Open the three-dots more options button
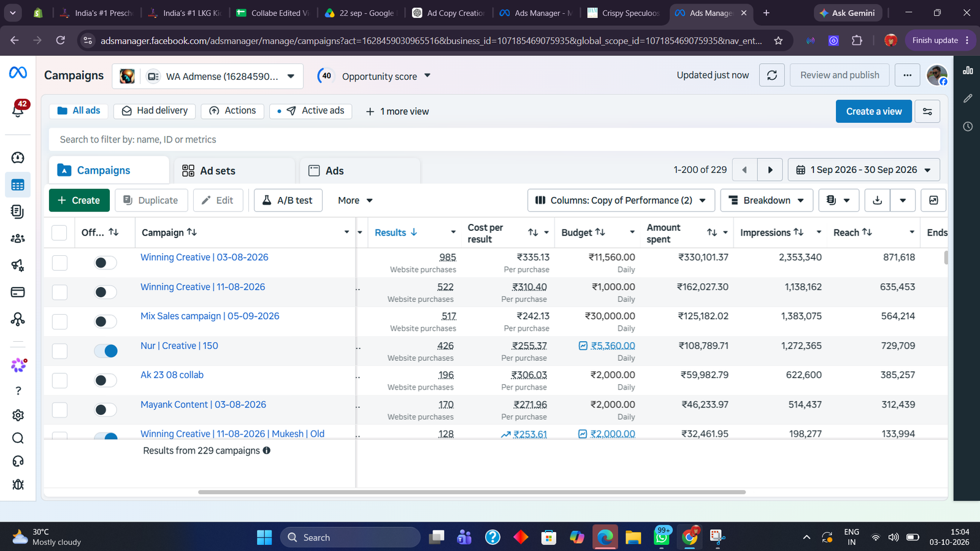980x551 pixels. click(x=907, y=75)
